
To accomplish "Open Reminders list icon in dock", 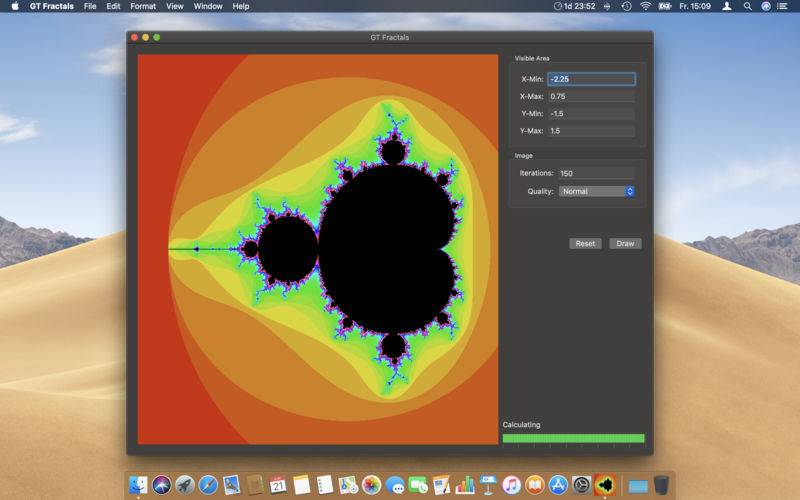I will click(324, 485).
